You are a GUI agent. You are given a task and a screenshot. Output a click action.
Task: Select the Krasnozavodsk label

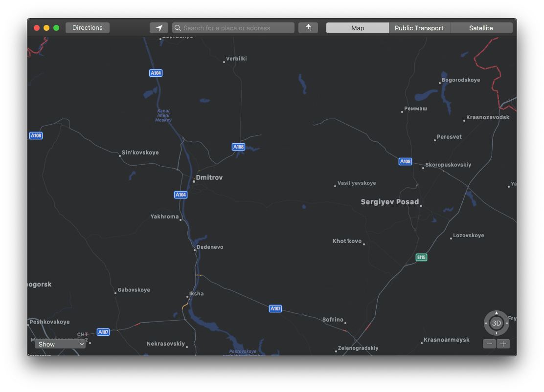pyautogui.click(x=488, y=117)
